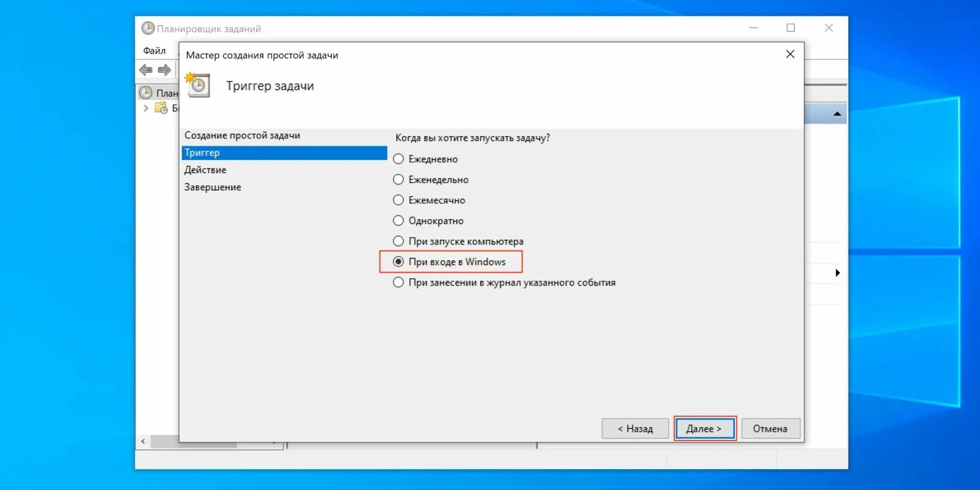This screenshot has width=980, height=490.
Task: Collapse the actions pane section arrow
Action: [837, 114]
